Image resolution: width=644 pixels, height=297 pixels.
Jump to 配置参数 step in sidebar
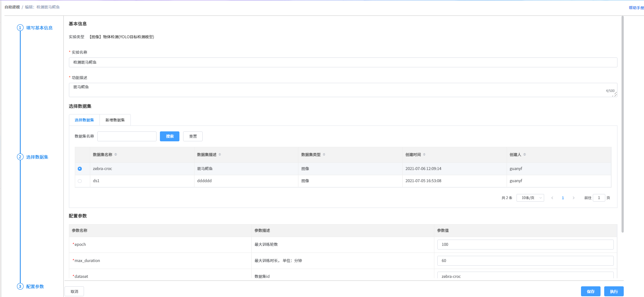[x=35, y=287]
